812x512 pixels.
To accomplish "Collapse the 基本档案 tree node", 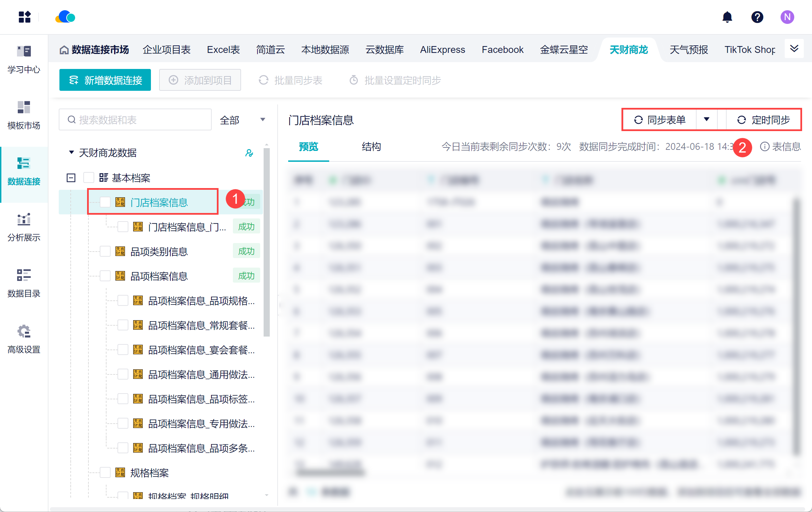I will tap(71, 178).
